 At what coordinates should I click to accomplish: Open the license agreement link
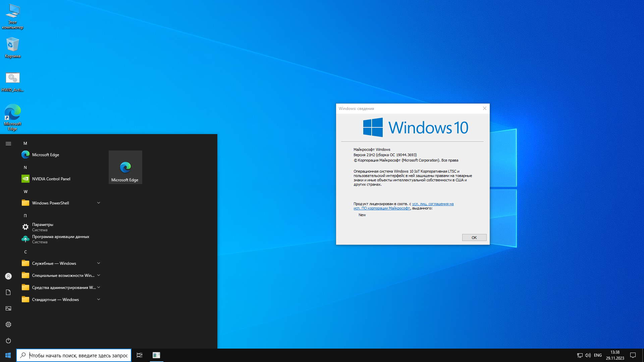[433, 204]
